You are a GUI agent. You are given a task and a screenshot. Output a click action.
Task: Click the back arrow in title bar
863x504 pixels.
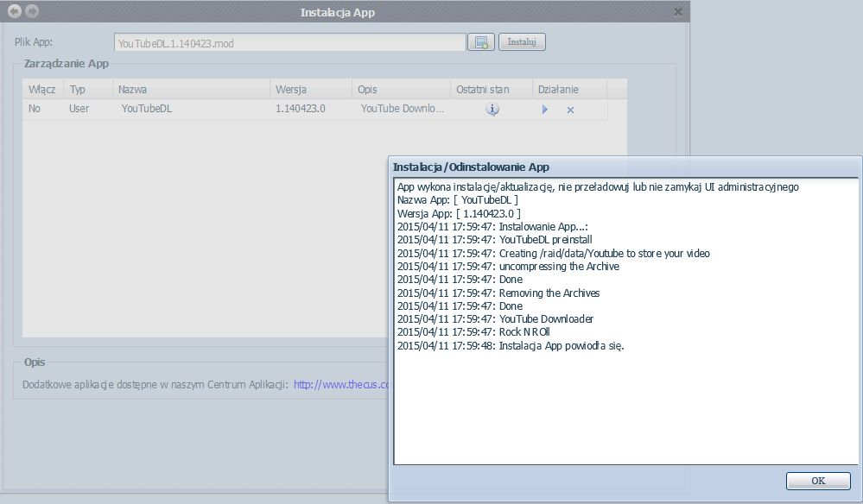tap(15, 11)
